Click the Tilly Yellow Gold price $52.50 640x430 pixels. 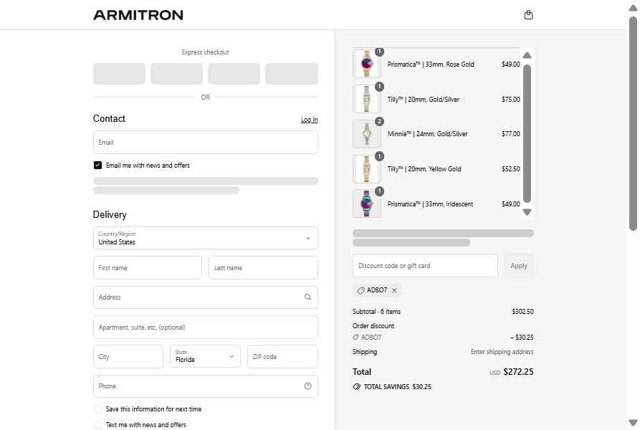tap(511, 169)
